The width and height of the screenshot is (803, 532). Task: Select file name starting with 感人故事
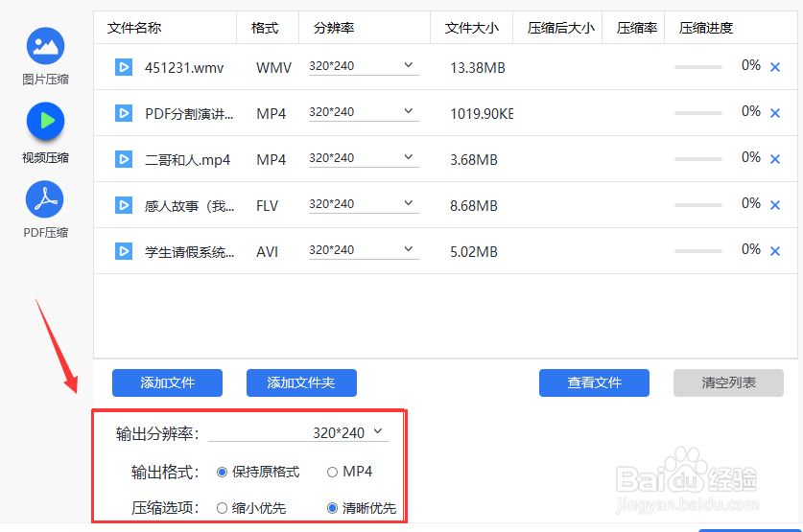190,206
